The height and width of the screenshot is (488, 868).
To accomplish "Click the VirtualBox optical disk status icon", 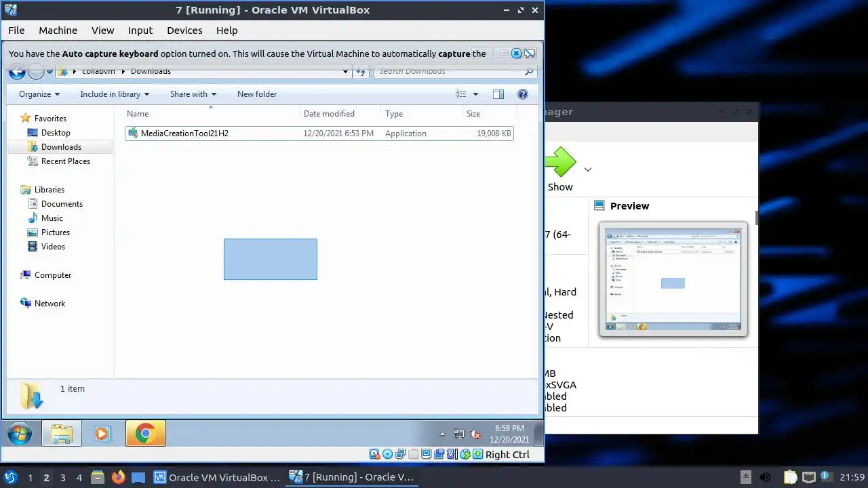I will 387,455.
